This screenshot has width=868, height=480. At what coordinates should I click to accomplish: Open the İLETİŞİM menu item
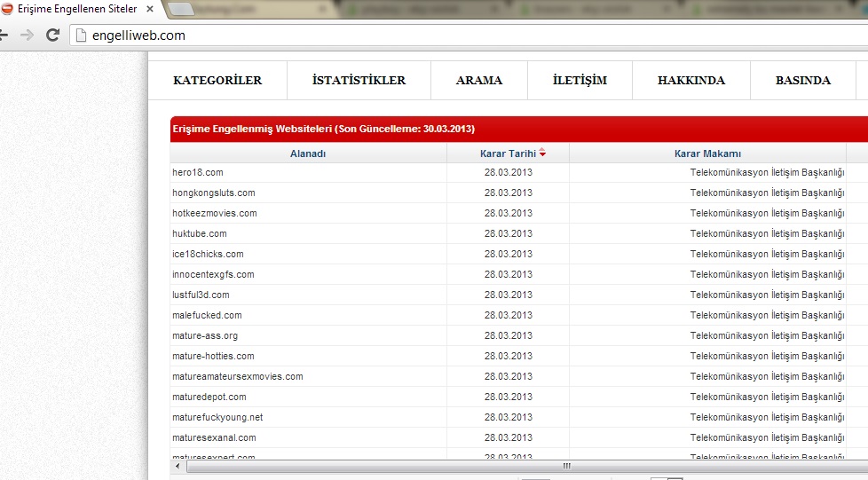(x=580, y=80)
